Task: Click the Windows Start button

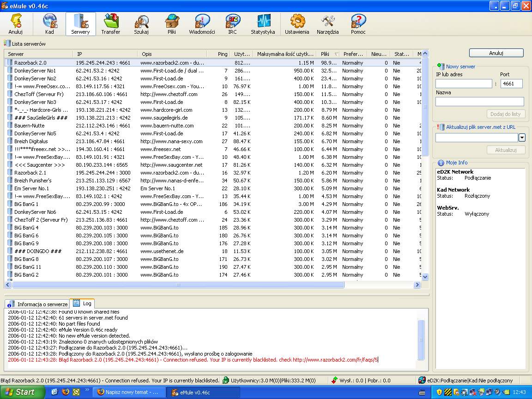Action: click(22, 392)
